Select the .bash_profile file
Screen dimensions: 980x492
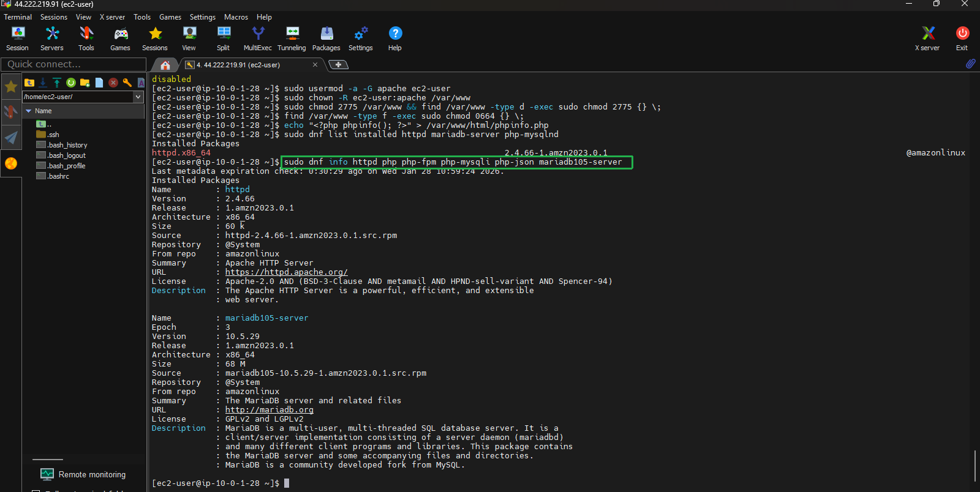tap(61, 166)
